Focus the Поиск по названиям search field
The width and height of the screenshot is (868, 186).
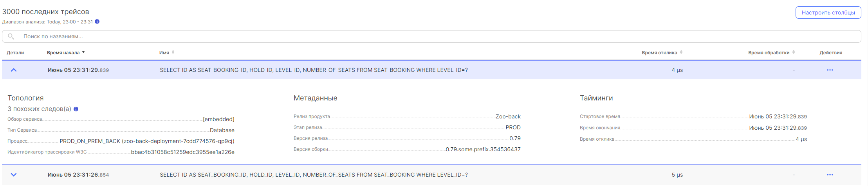pyautogui.click(x=431, y=36)
